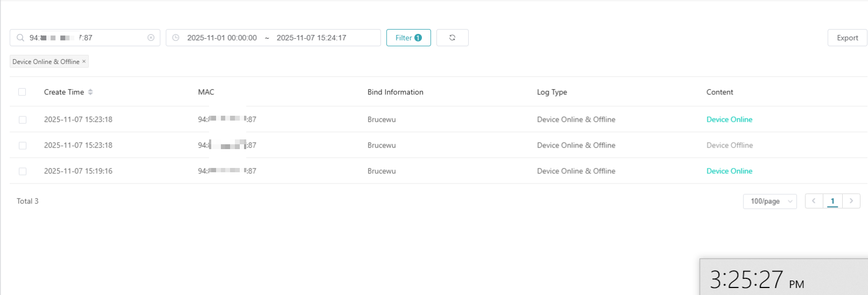The width and height of the screenshot is (868, 295).
Task: Sort by Create Time column arrows
Action: pos(91,92)
